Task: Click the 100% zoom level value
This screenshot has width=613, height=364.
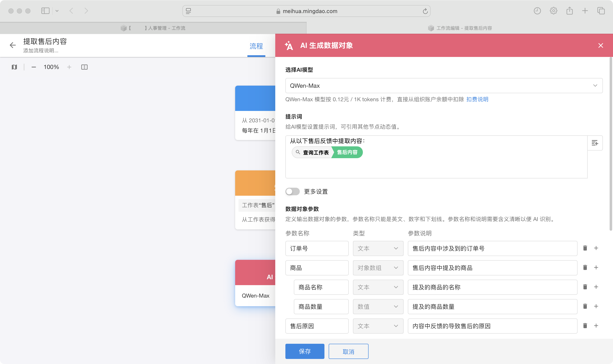Action: coord(51,67)
